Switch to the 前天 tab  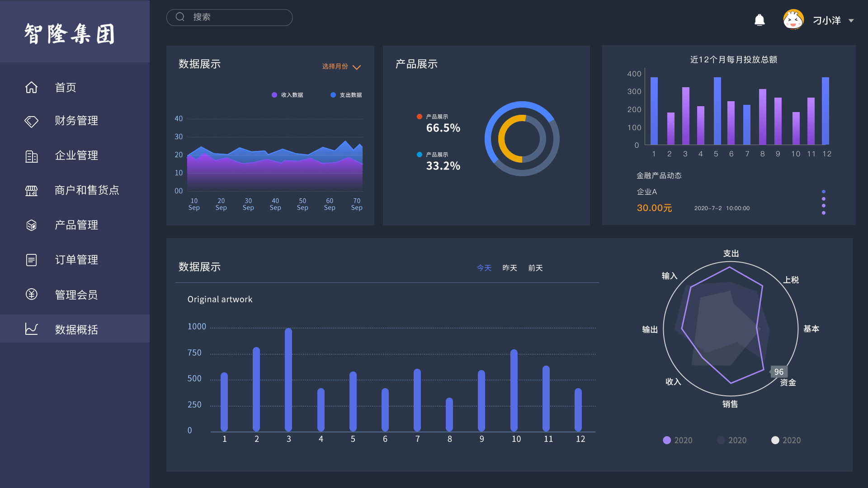(x=535, y=268)
